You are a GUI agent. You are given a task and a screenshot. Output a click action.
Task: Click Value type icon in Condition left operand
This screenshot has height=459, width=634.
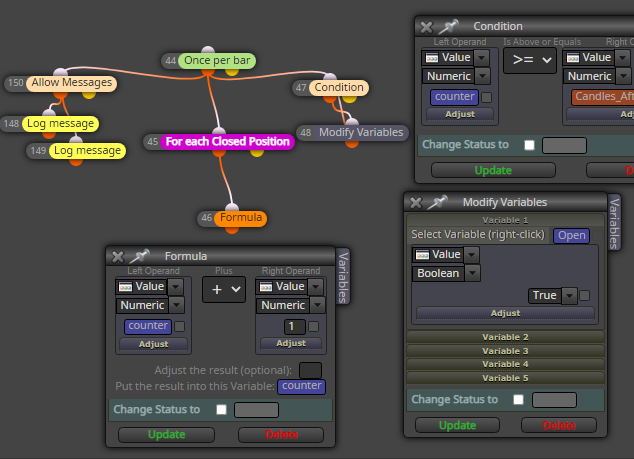click(x=432, y=58)
